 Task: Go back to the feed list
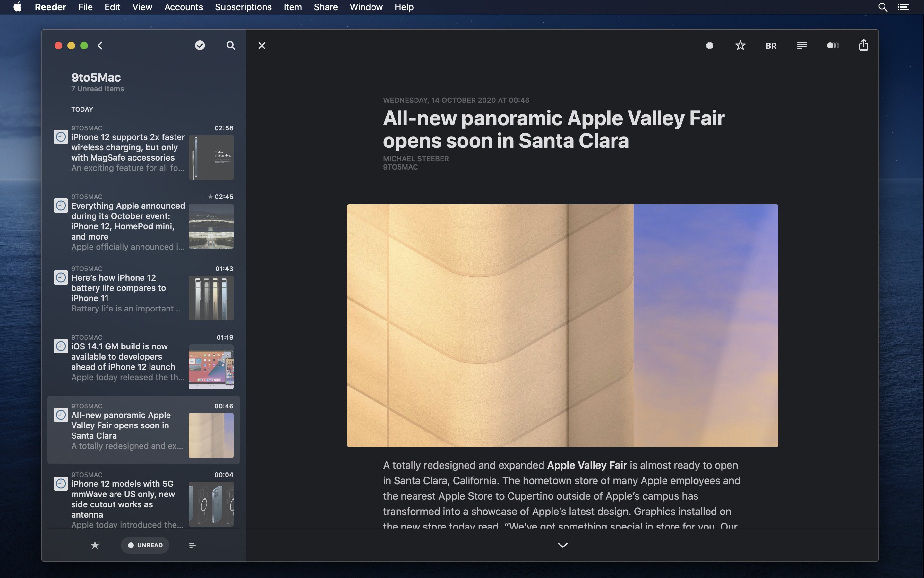coord(100,46)
